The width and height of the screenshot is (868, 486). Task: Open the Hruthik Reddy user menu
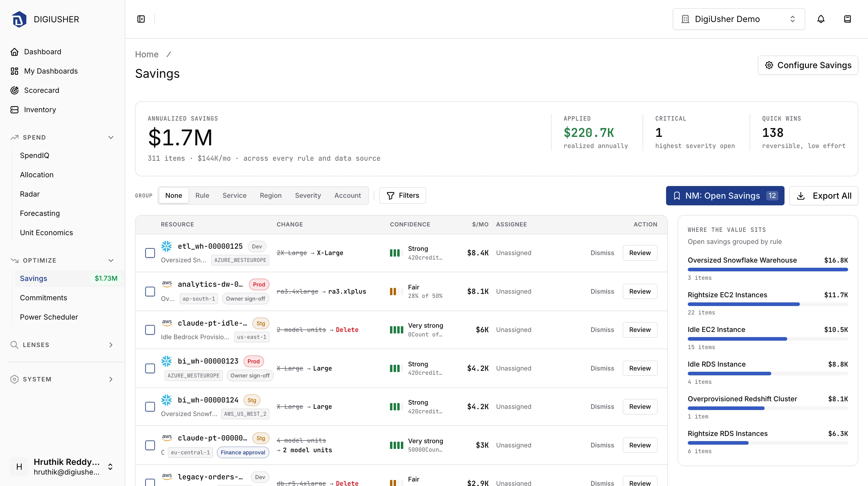coord(62,466)
